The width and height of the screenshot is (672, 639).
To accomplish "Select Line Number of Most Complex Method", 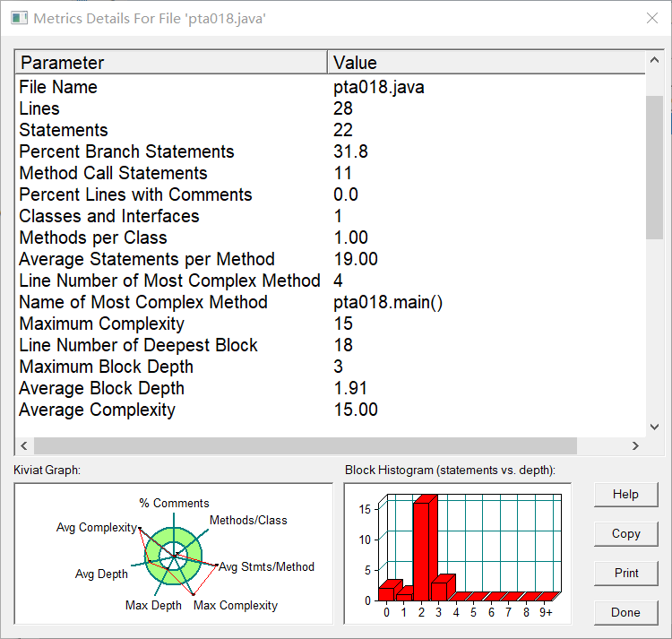I will [x=331, y=281].
